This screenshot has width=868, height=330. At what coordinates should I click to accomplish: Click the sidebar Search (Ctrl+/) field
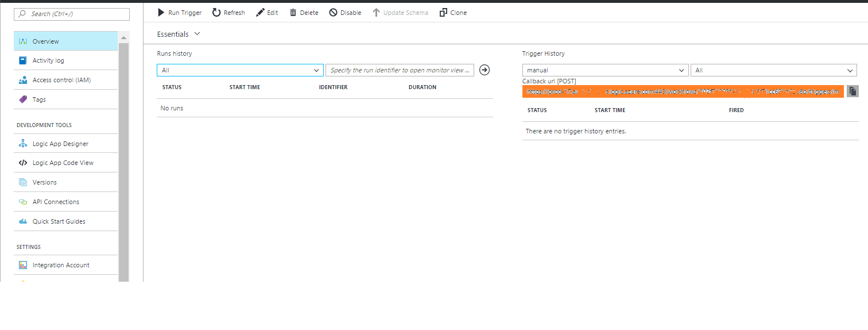[x=72, y=14]
